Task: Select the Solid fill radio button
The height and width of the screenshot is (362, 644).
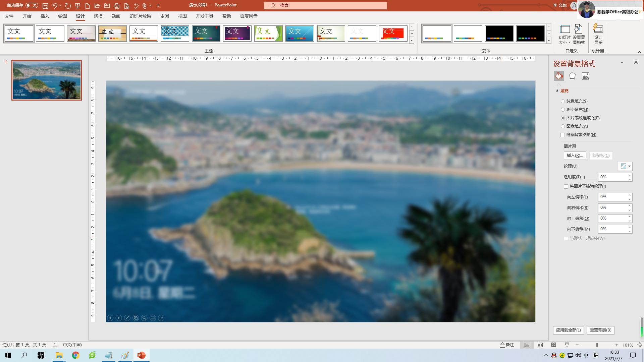Action: pyautogui.click(x=563, y=101)
